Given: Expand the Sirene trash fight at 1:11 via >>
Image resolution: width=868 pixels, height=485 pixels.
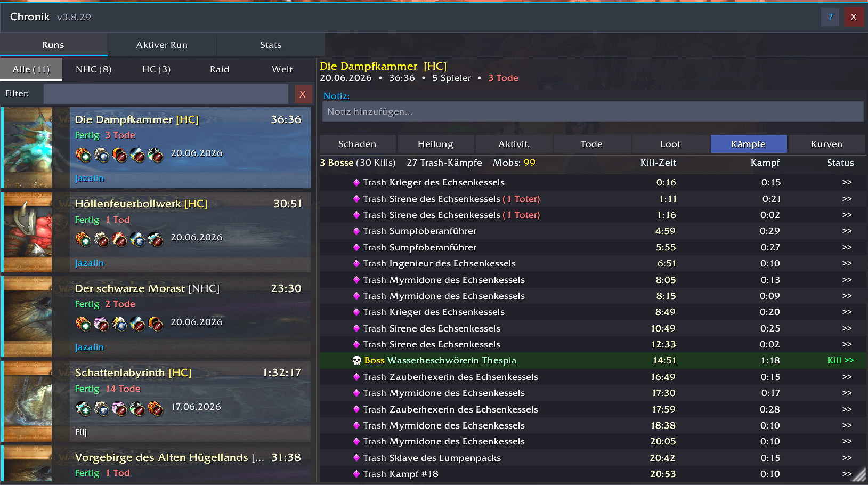Looking at the screenshot, I should click(847, 199).
